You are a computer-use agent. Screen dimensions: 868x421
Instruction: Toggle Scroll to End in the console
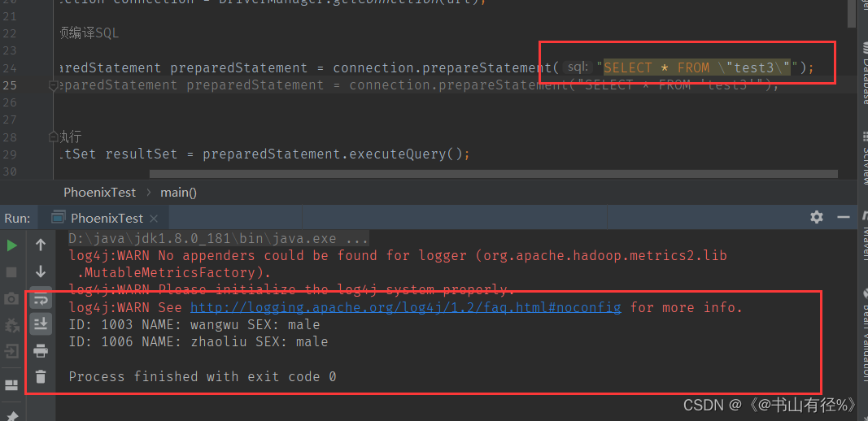tap(41, 325)
